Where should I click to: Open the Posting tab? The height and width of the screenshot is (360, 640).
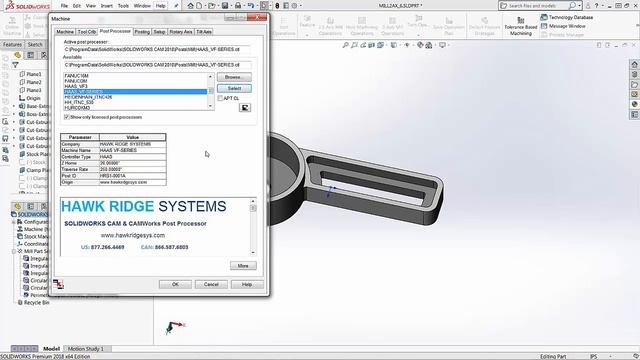tap(142, 31)
